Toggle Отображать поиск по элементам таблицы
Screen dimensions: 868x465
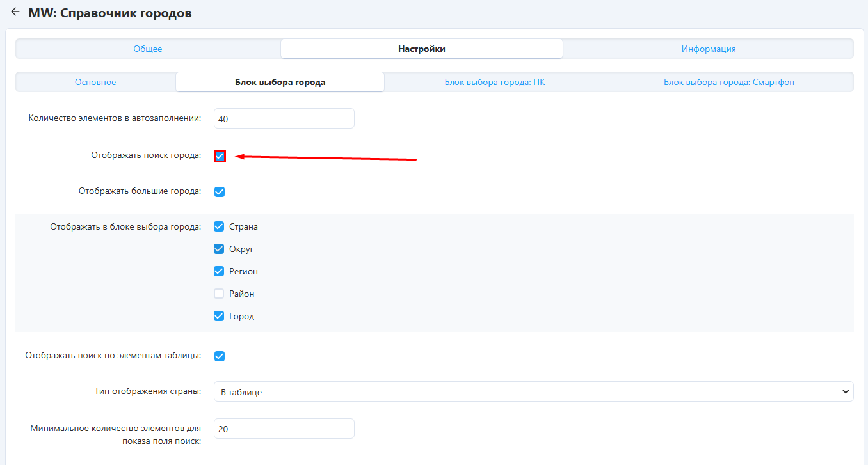point(220,356)
